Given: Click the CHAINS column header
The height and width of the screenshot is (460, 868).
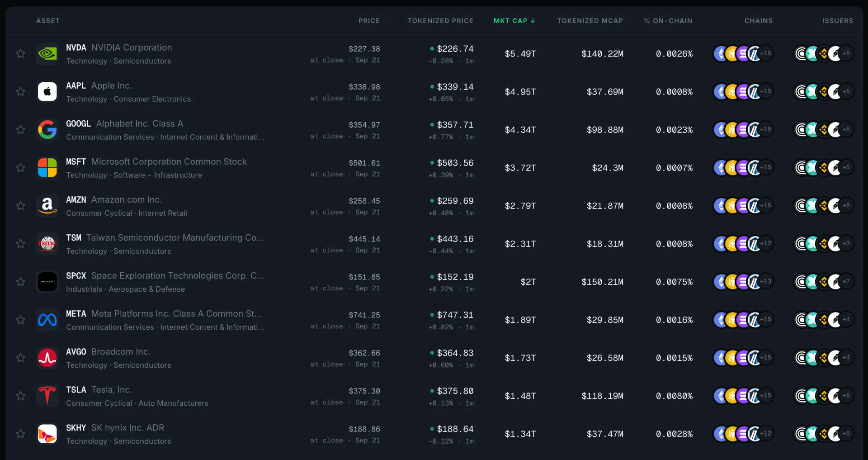Looking at the screenshot, I should [759, 21].
